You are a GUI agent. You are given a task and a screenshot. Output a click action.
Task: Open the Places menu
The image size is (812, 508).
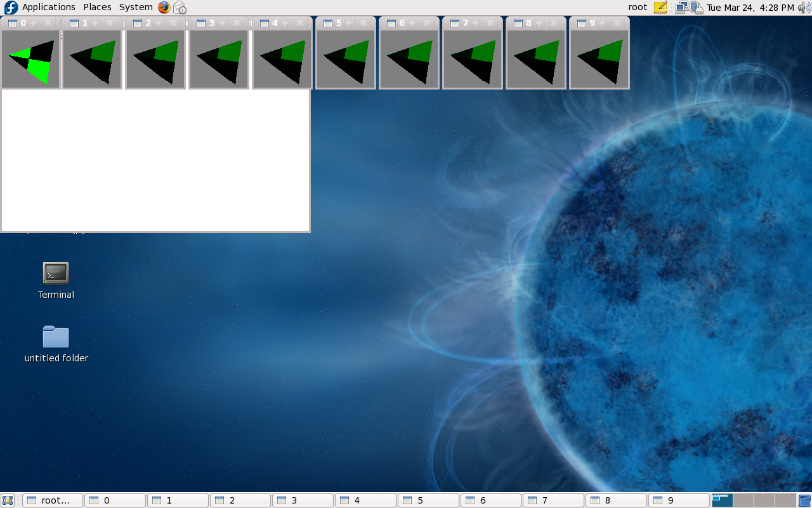coord(97,7)
